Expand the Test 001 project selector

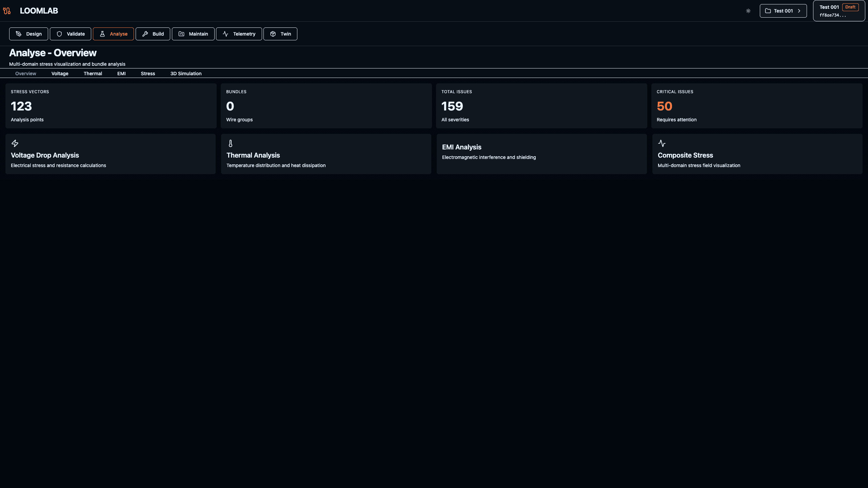(783, 11)
